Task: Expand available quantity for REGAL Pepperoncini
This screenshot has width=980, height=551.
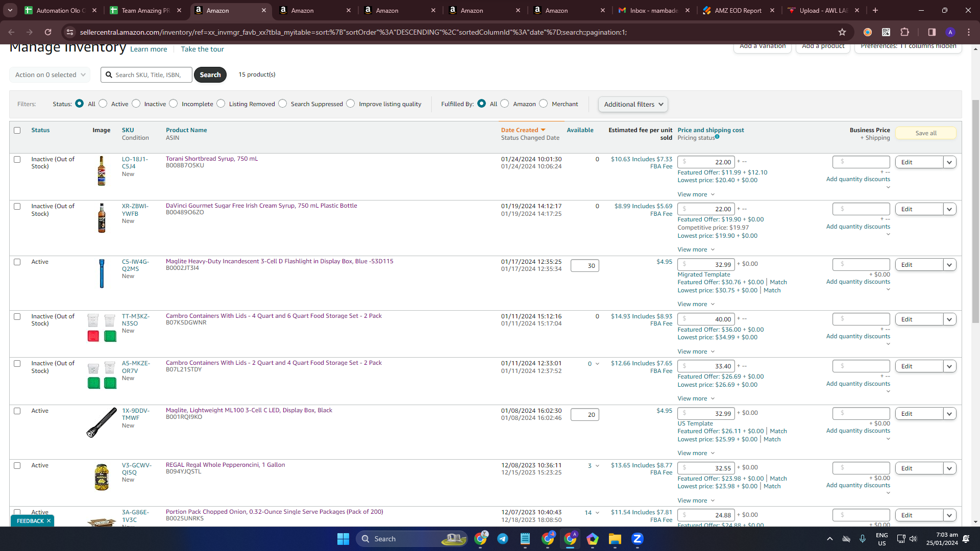Action: [x=597, y=466]
